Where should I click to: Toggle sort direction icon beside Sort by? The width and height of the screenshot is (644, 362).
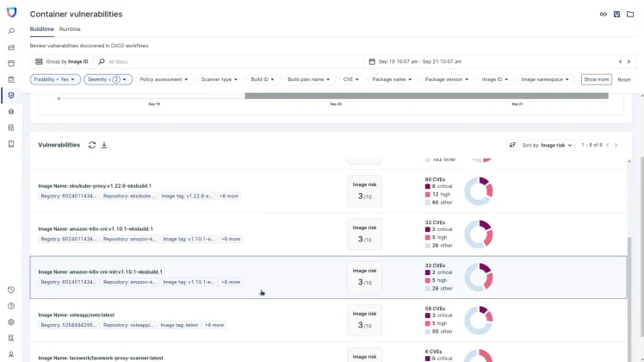click(512, 145)
